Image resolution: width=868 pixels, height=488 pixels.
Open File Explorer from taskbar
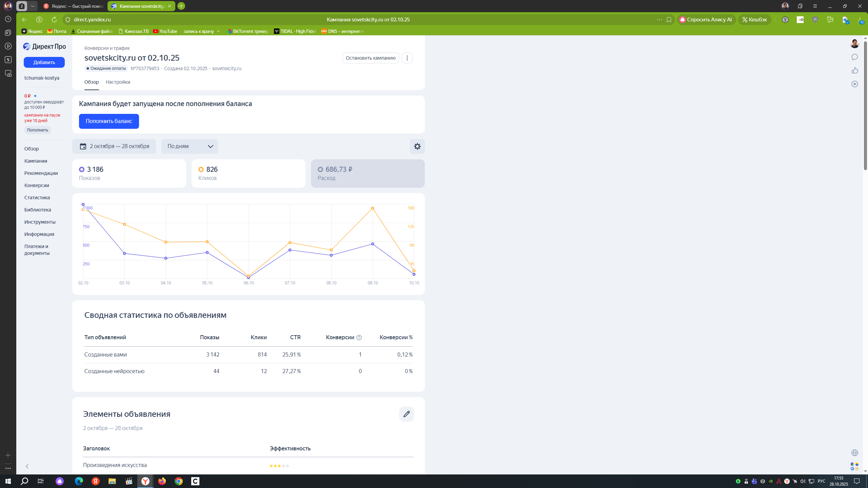pos(112,481)
